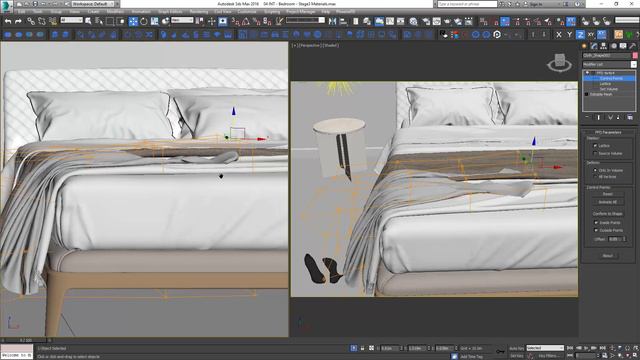This screenshot has width=640, height=360.
Task: Restrict to XY plane button
Action: [591, 35]
